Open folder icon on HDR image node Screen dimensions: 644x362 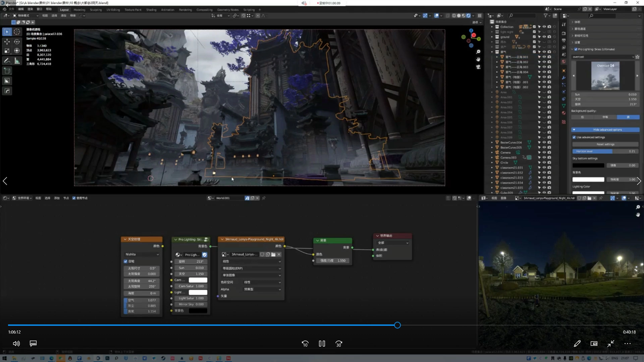point(273,254)
